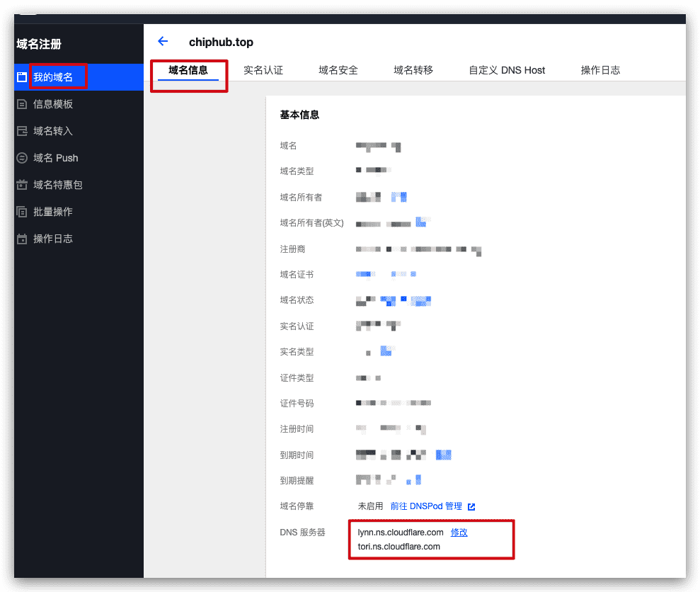Click the 证件号码 label
Image resolution: width=700 pixels, height=592 pixels.
click(297, 404)
